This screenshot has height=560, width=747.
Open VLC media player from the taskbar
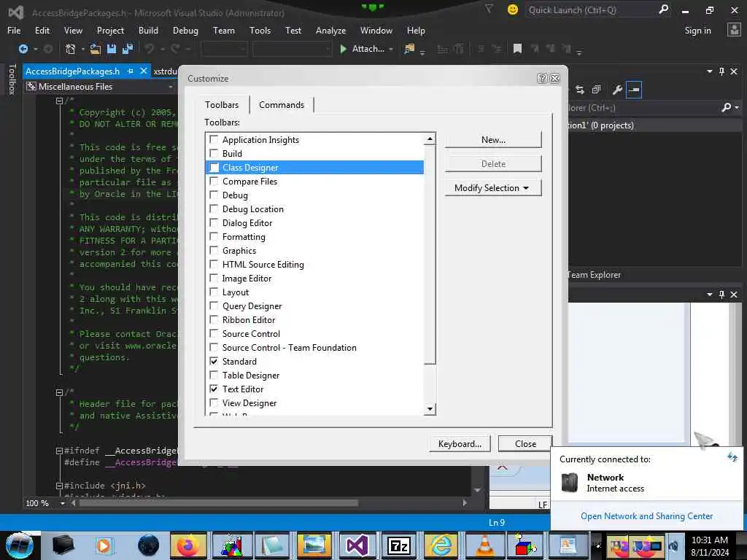(x=484, y=545)
